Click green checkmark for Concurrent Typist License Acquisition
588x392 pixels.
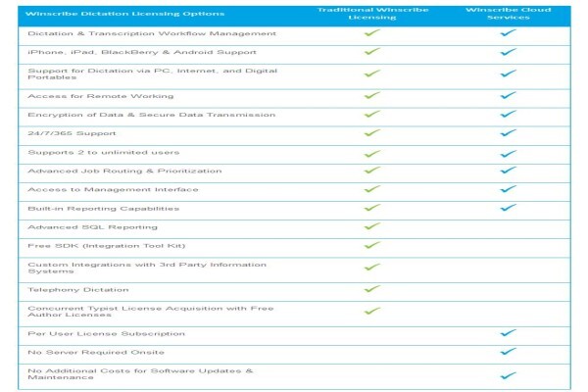372,311
